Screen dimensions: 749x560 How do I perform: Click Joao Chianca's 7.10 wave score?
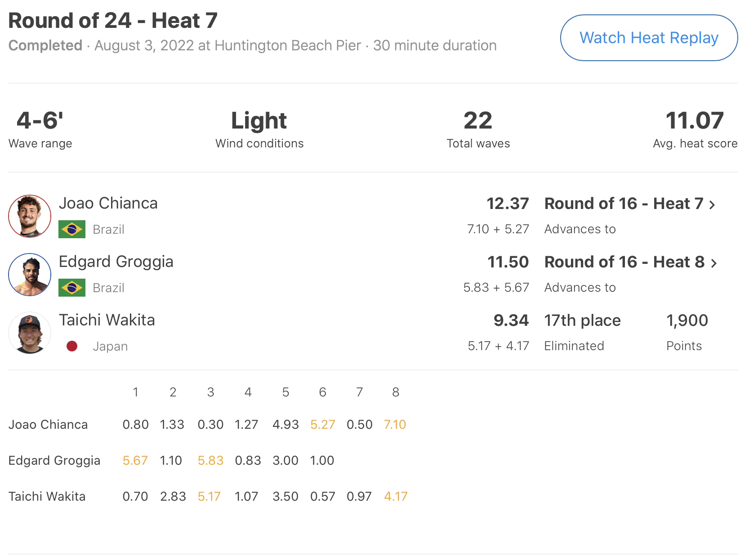click(395, 425)
